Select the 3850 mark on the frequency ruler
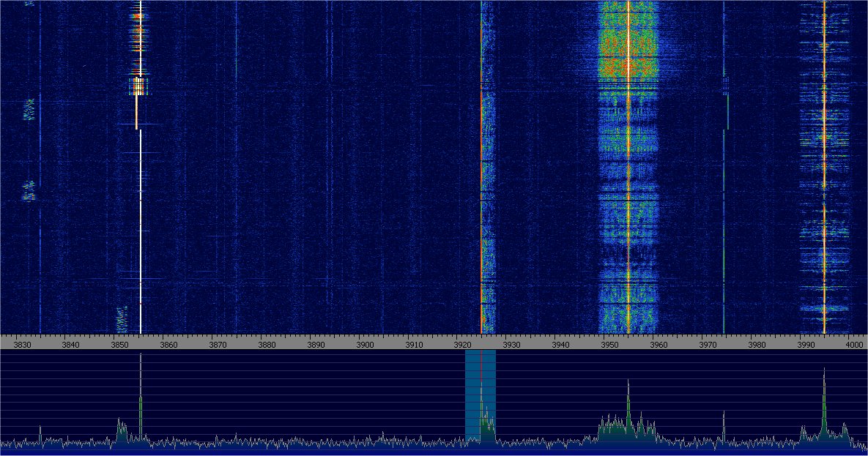The image size is (868, 456). pyautogui.click(x=119, y=345)
